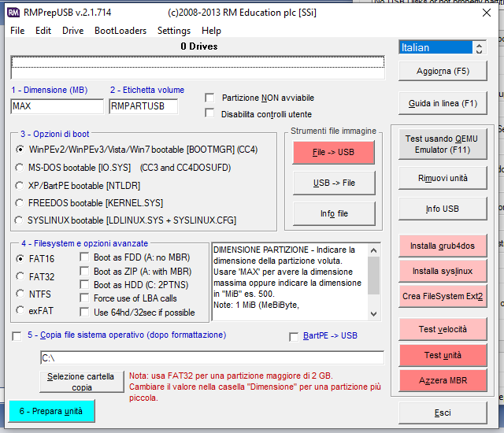Image resolution: width=504 pixels, height=433 pixels.
Task: Open the BootLoaders menu
Action: [120, 31]
